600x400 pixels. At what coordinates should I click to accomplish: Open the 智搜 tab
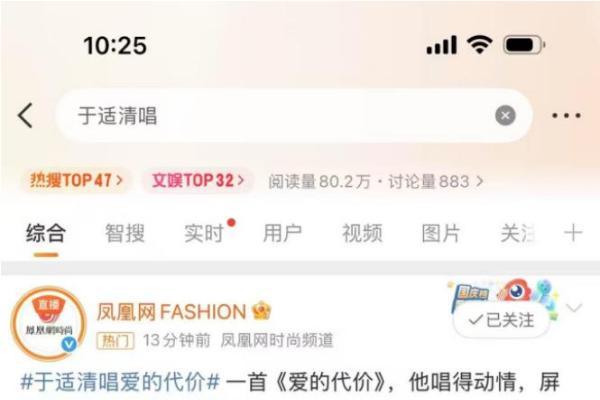pyautogui.click(x=125, y=233)
